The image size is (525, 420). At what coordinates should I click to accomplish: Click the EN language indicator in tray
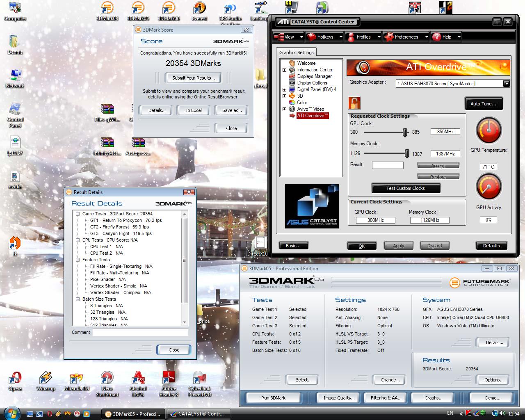[450, 413]
